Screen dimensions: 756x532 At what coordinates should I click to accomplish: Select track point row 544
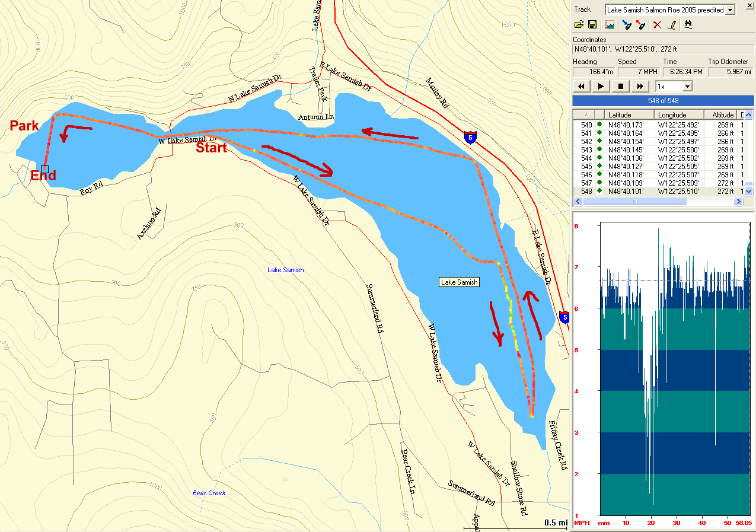click(652, 158)
